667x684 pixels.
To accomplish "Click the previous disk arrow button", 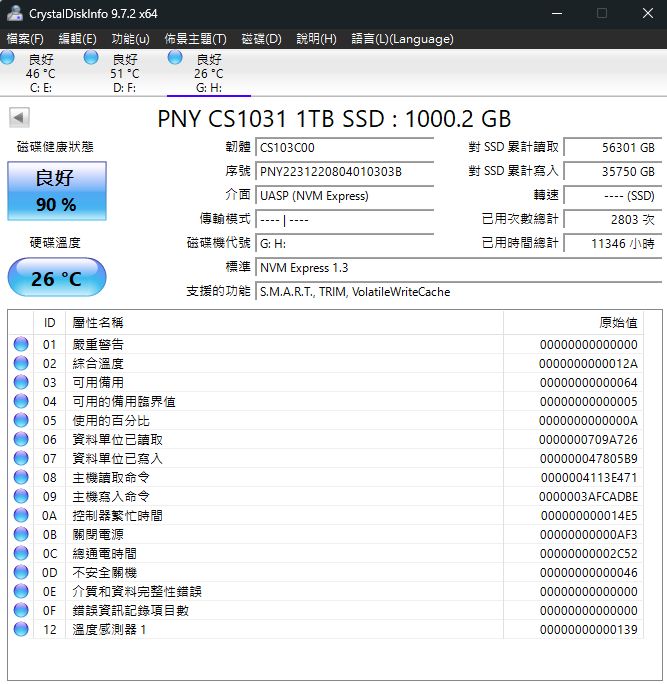I will tap(19, 118).
